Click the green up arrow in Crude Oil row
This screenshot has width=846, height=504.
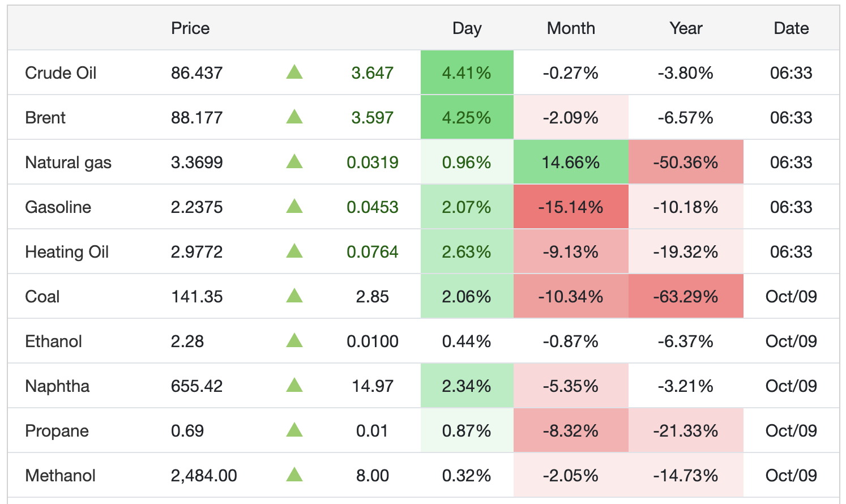pyautogui.click(x=294, y=72)
